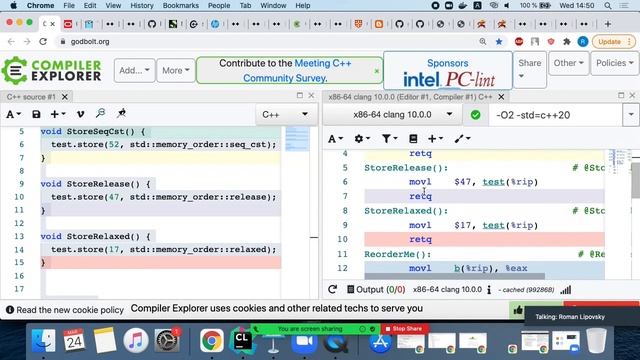Choose a different compiler than clang 10.0.0
This screenshot has height=360, width=640.
click(393, 115)
